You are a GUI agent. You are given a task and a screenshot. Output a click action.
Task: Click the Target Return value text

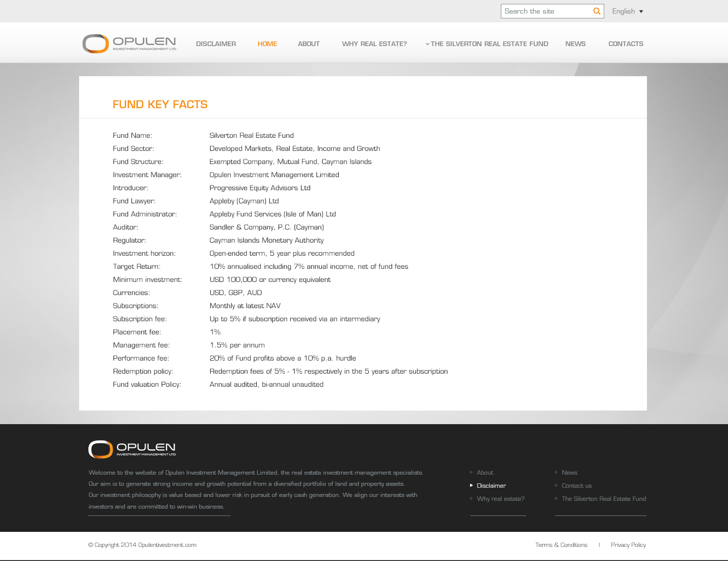[x=309, y=266]
